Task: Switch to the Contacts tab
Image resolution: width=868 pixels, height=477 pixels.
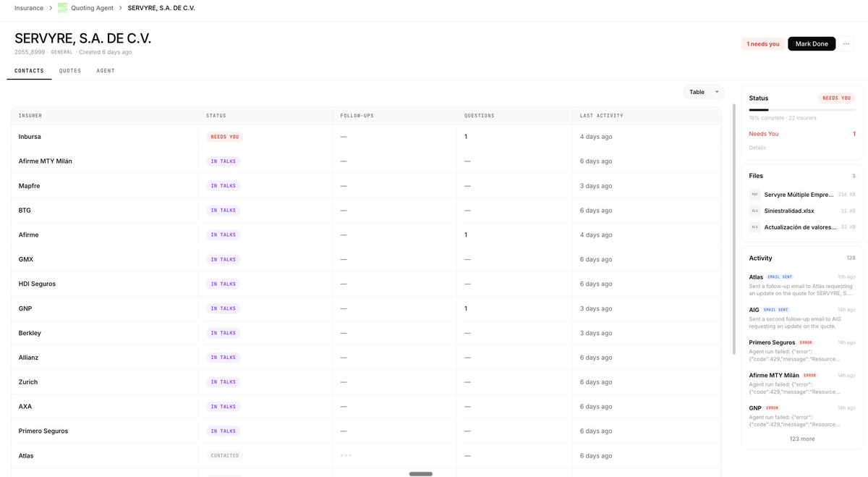Action: pos(29,71)
